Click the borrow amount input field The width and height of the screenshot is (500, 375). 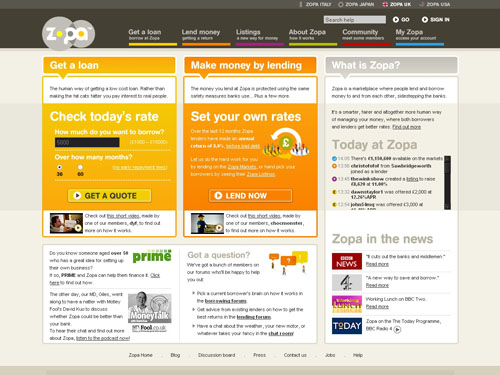click(x=87, y=142)
